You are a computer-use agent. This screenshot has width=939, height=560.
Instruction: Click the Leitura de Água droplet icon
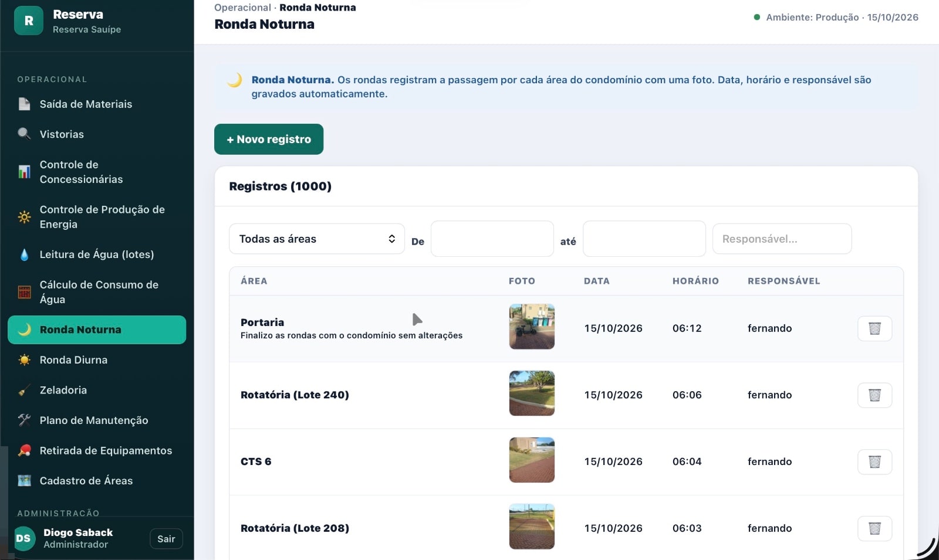(x=24, y=254)
